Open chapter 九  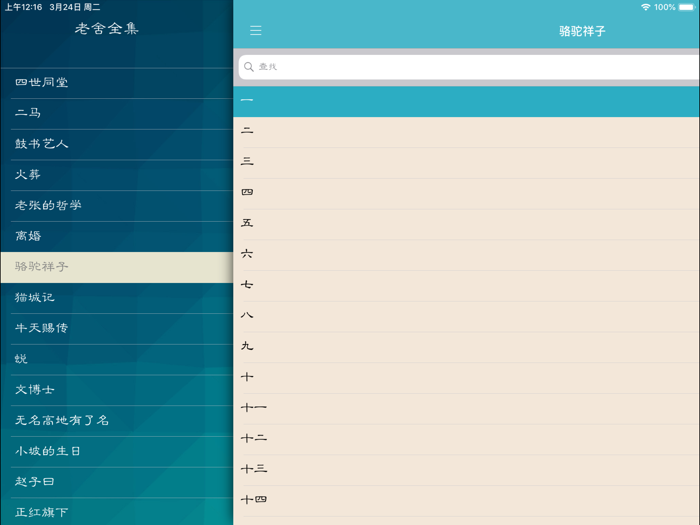[467, 347]
